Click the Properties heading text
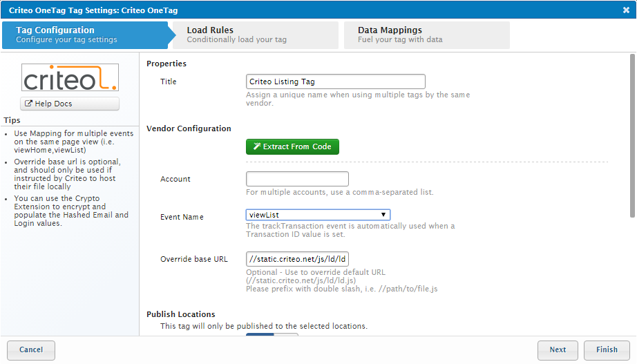Screen dimensions: 637x364 [x=167, y=64]
